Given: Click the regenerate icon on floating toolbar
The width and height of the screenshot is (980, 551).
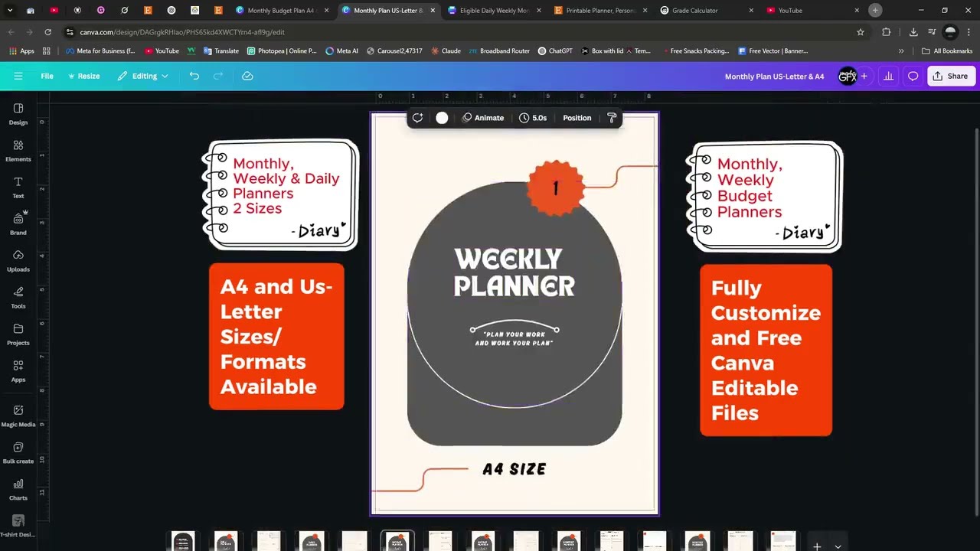Looking at the screenshot, I should (417, 118).
